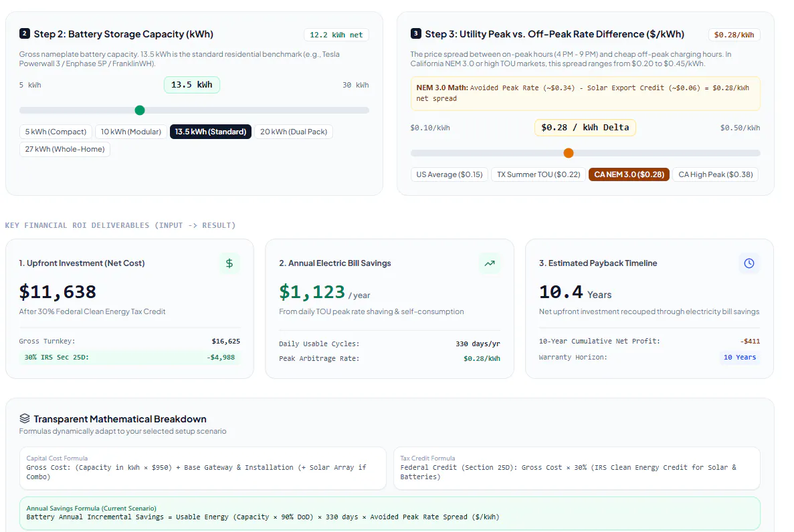Screen dimensions: 794x532
Task: Click the $11,638 net cost figure
Action: pyautogui.click(x=58, y=292)
